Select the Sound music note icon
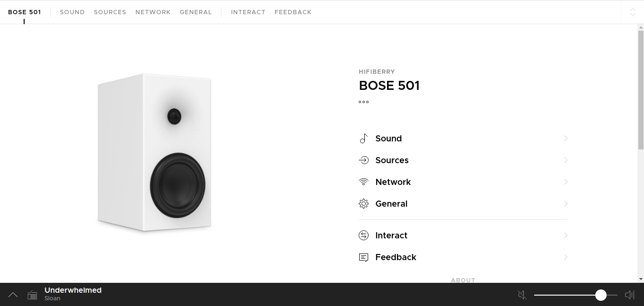The height and width of the screenshot is (306, 644). pos(363,138)
